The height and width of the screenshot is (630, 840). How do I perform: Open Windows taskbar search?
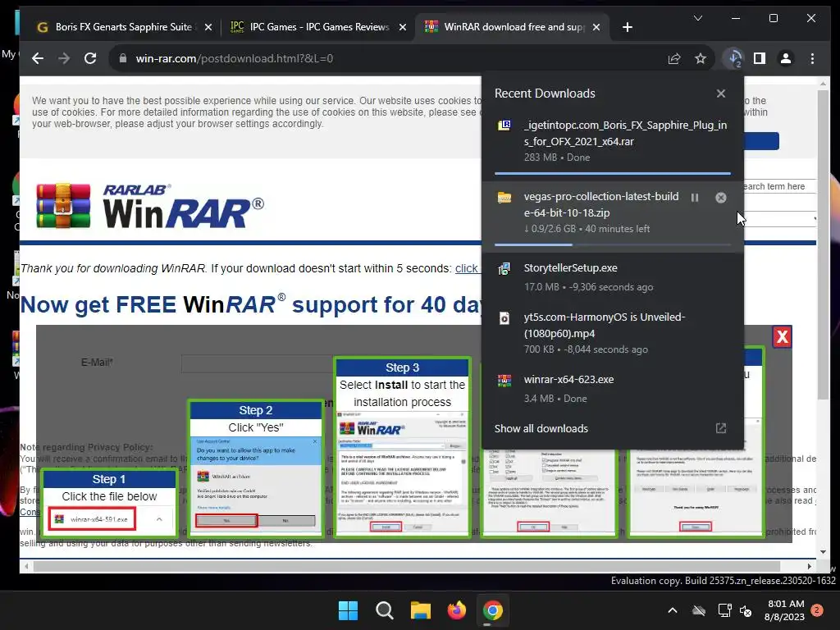pyautogui.click(x=384, y=610)
